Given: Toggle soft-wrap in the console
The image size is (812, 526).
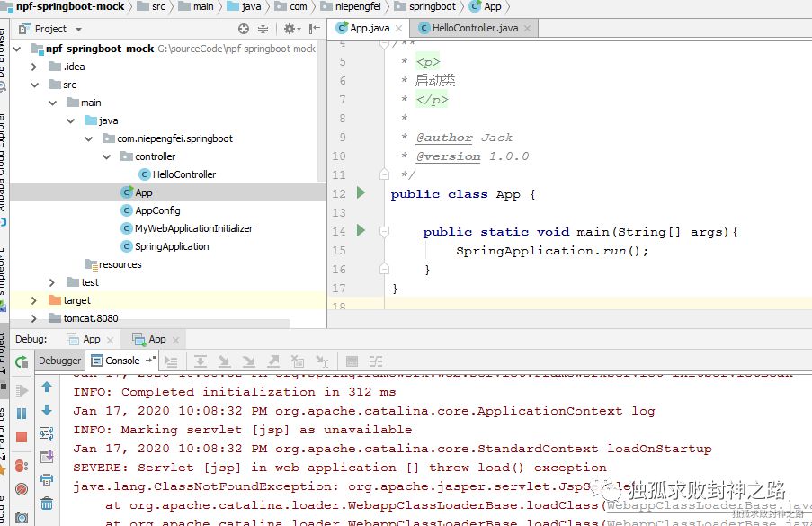Looking at the screenshot, I should tap(47, 432).
